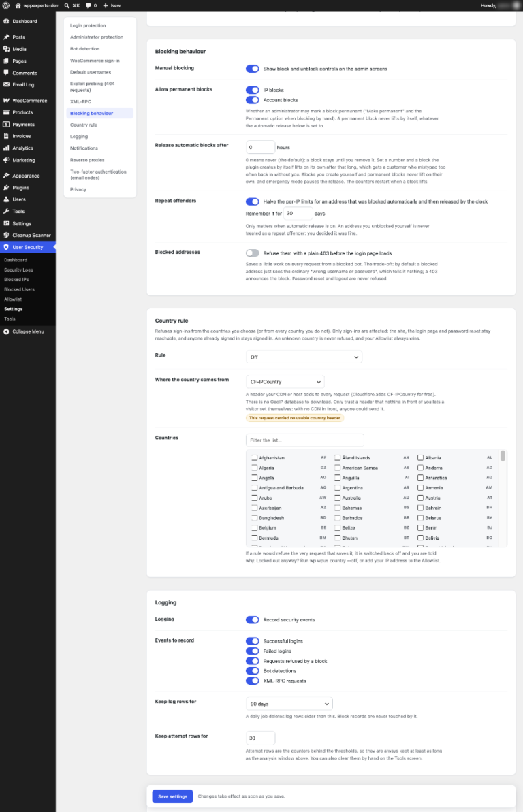
Task: Toggle Manual blocking controls switch
Action: [253, 69]
